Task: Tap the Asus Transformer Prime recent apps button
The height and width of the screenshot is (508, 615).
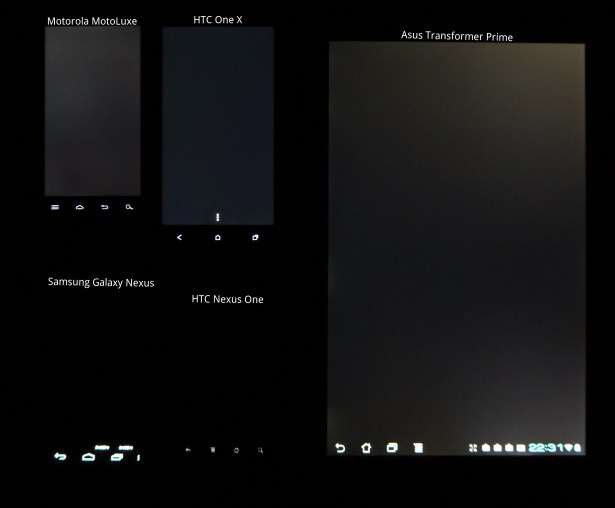Action: click(x=392, y=448)
